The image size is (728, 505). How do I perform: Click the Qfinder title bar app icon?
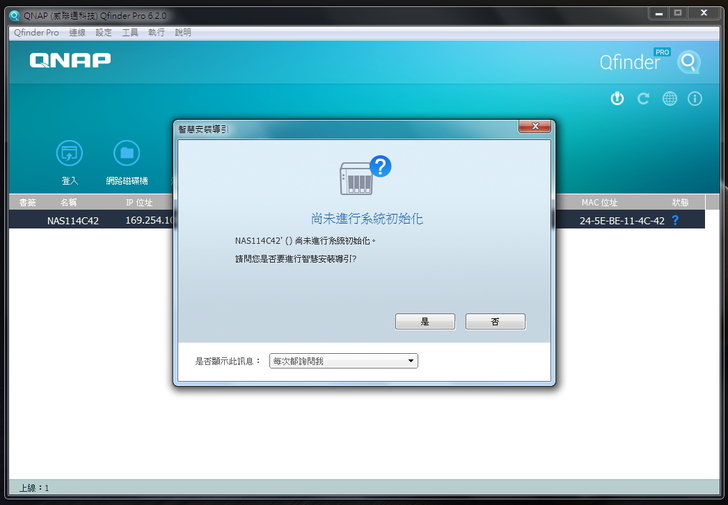[x=14, y=16]
